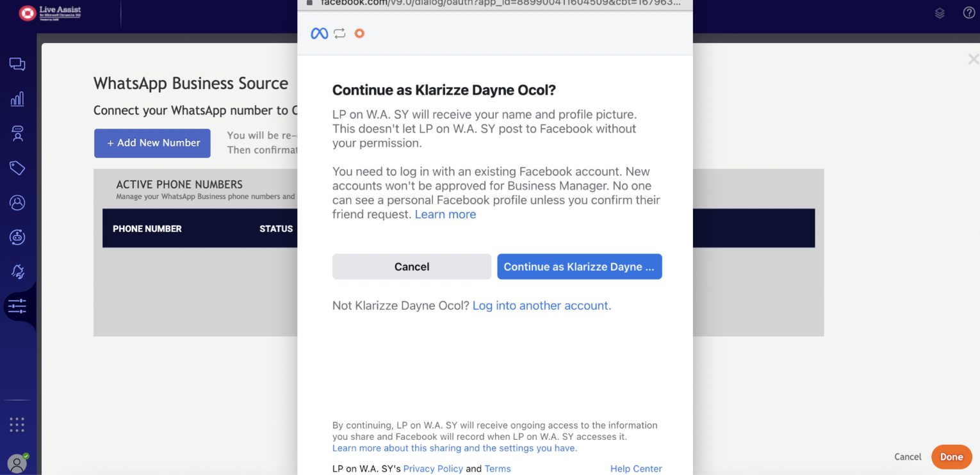Open the nine-dot app launcher grid

(17, 424)
